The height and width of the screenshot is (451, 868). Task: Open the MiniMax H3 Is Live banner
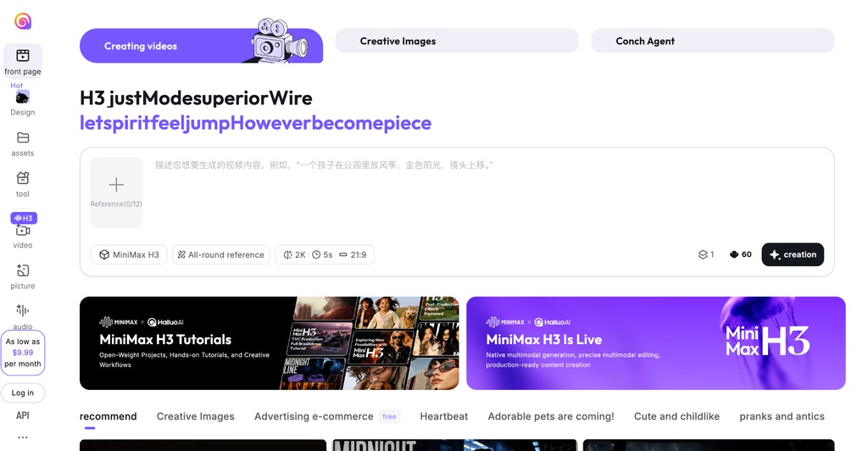656,343
